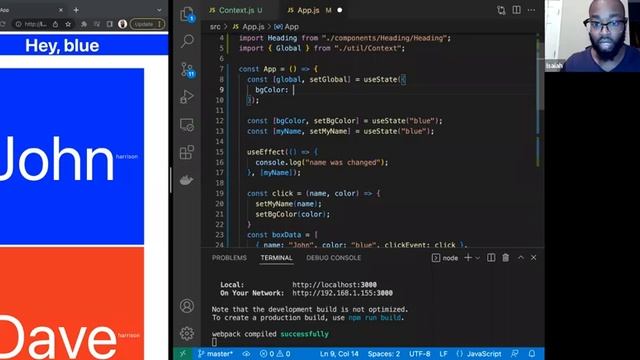Change line ending via LF

pyautogui.click(x=443, y=354)
